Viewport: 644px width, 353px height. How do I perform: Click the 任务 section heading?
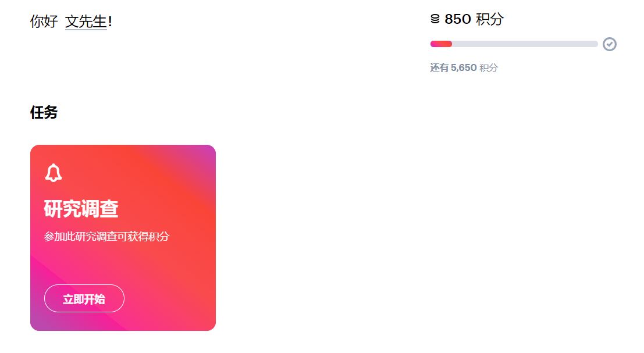click(x=44, y=112)
